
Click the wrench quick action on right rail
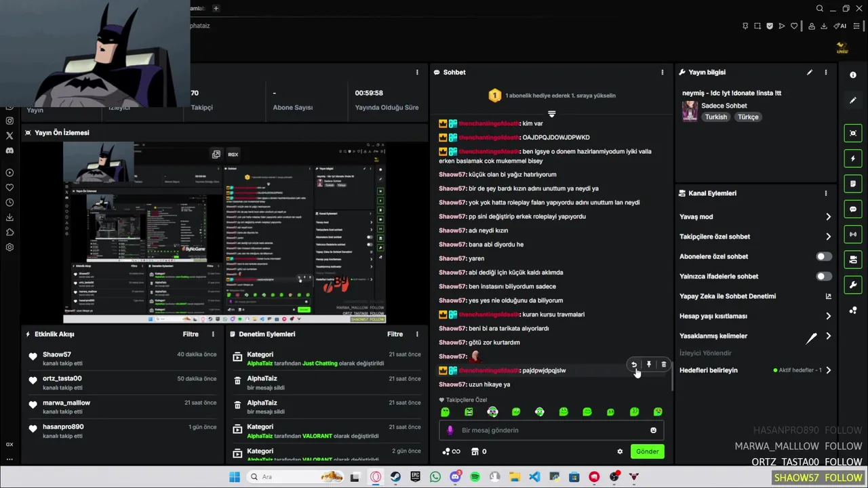[x=853, y=285]
